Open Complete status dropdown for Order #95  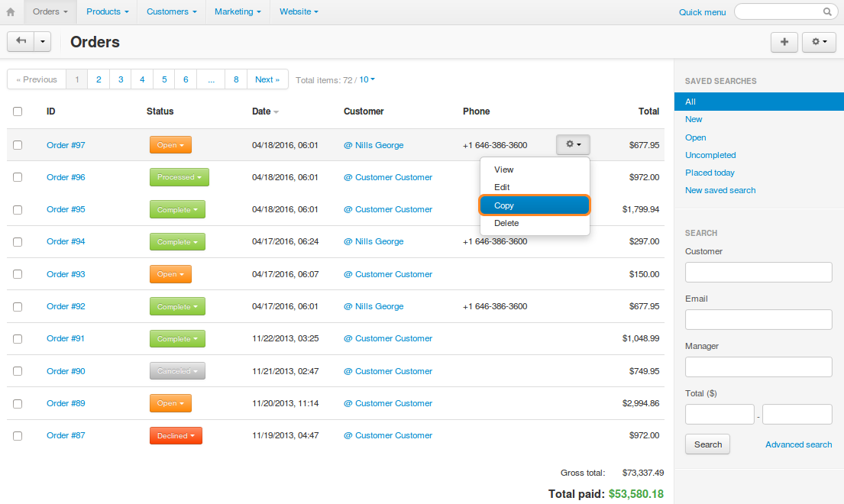tap(177, 209)
